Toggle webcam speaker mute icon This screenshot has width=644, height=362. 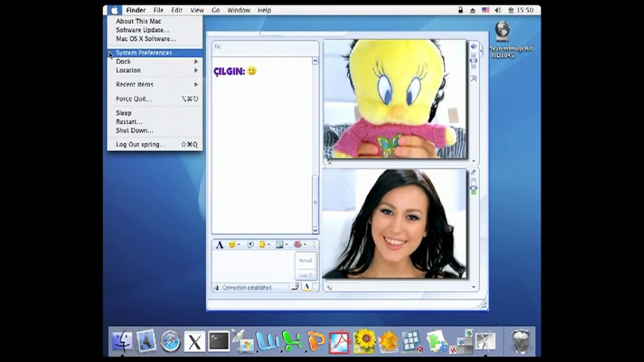click(473, 47)
